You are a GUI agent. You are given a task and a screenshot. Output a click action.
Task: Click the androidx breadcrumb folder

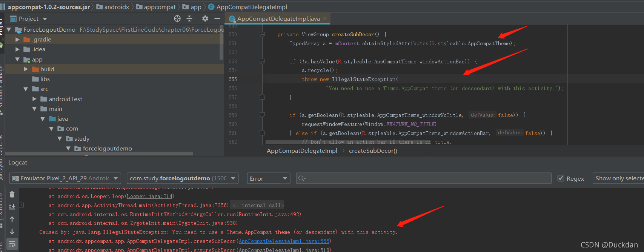pyautogui.click(x=113, y=7)
